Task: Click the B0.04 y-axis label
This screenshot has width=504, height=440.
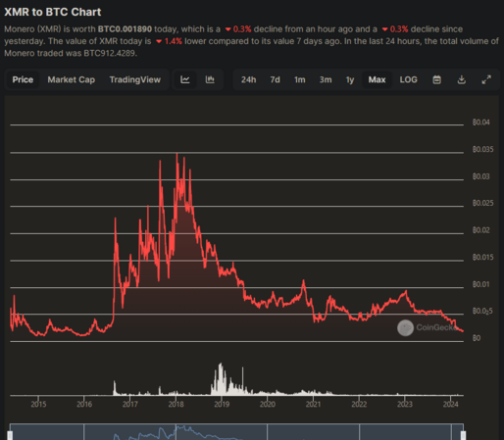Action: (x=480, y=122)
